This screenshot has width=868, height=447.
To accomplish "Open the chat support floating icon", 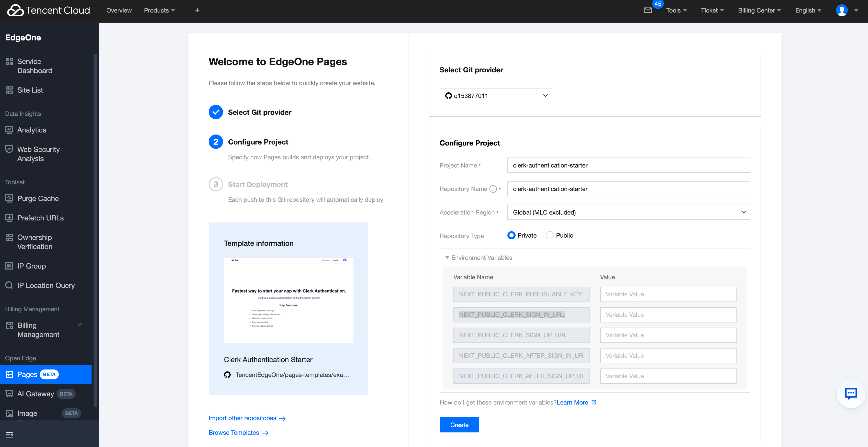I will pyautogui.click(x=850, y=394).
